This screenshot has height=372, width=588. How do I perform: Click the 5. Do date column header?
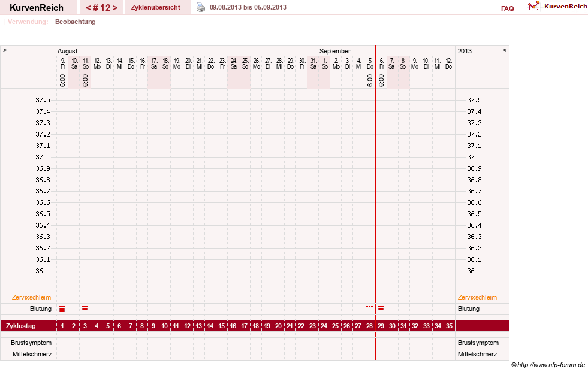(x=370, y=63)
